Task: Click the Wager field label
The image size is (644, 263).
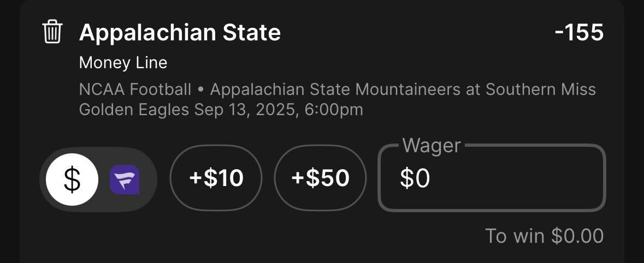Action: click(x=432, y=146)
